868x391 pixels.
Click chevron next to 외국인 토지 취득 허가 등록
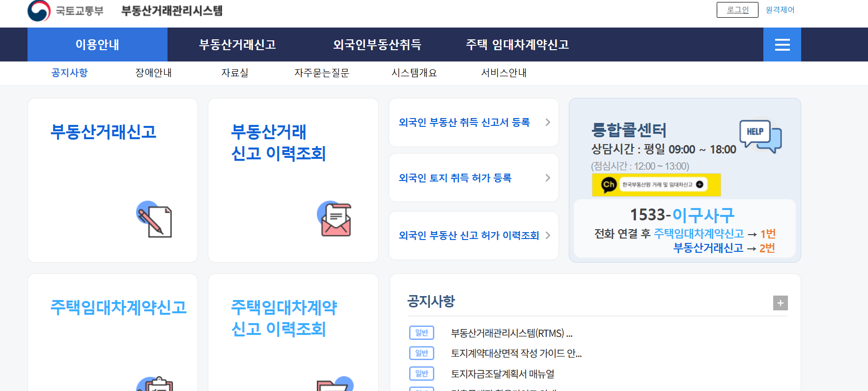548,178
